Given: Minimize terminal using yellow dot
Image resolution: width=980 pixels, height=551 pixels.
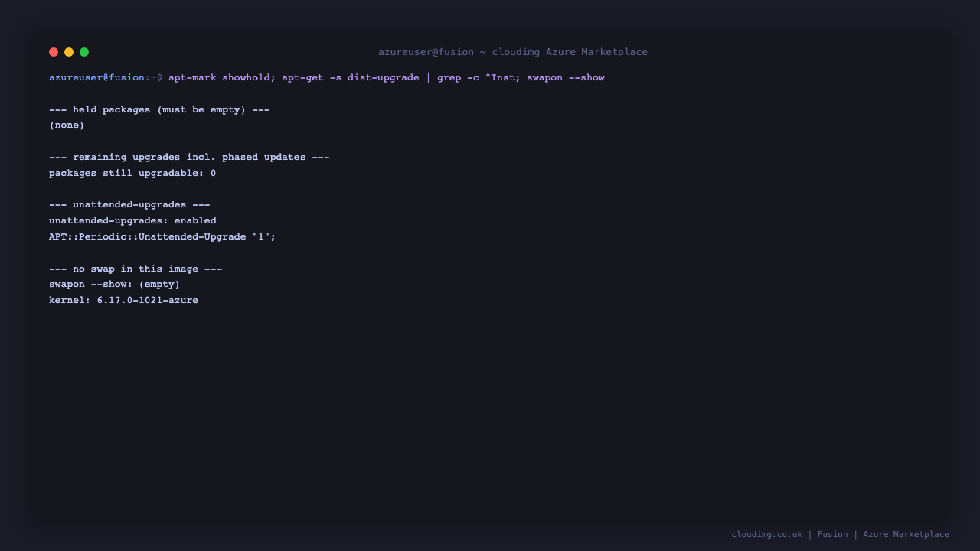Looking at the screenshot, I should tap(69, 52).
